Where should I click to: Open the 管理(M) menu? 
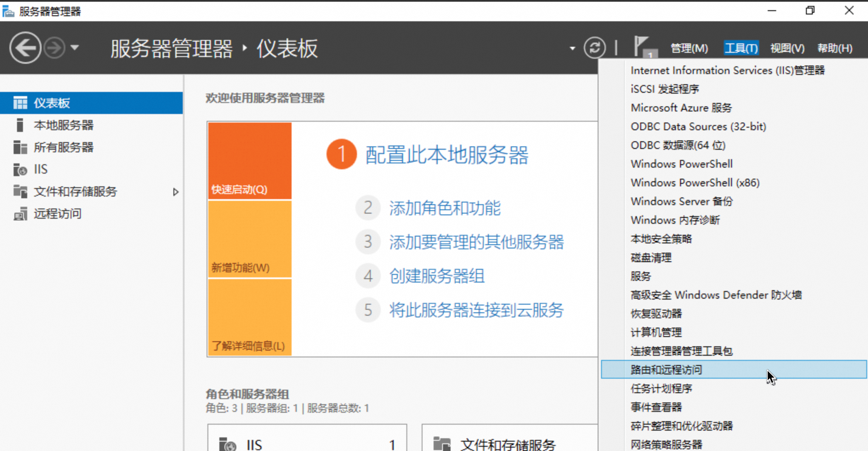click(689, 48)
